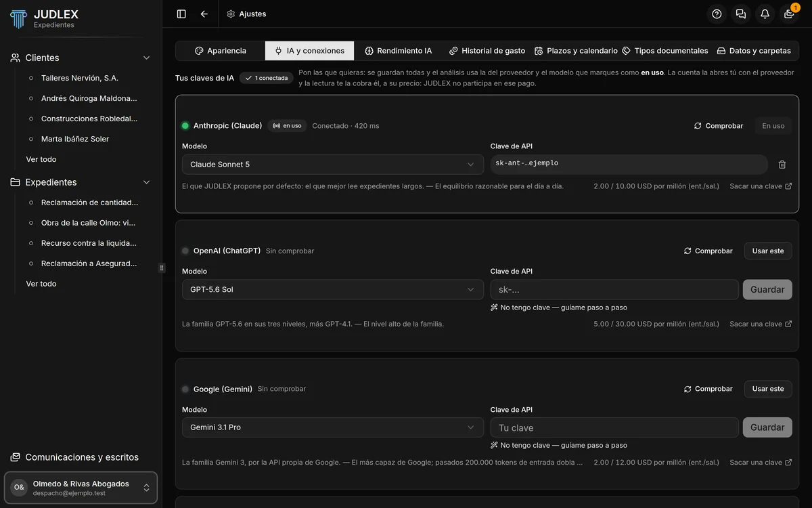The height and width of the screenshot is (508, 812).
Task: Click the Clientes people icon
Action: 15,58
